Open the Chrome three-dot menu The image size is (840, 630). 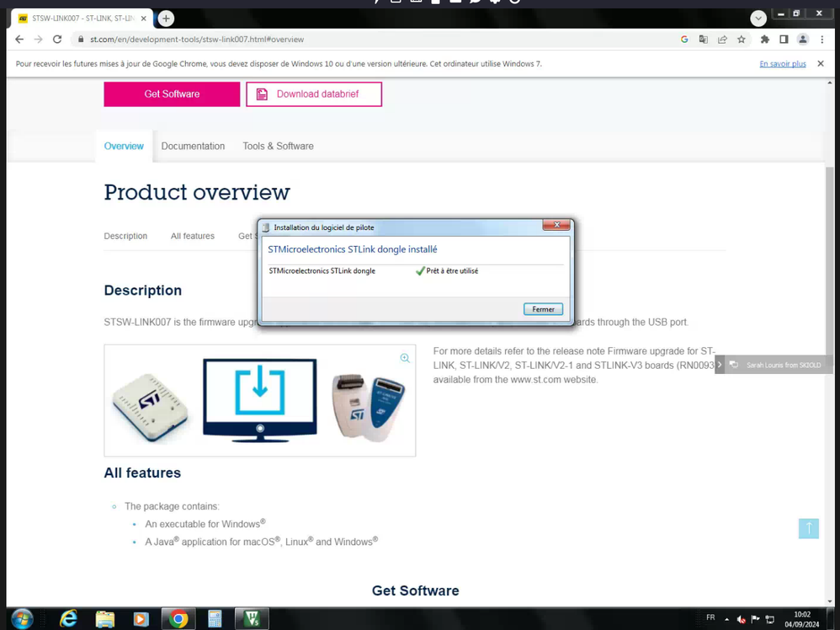(x=821, y=39)
